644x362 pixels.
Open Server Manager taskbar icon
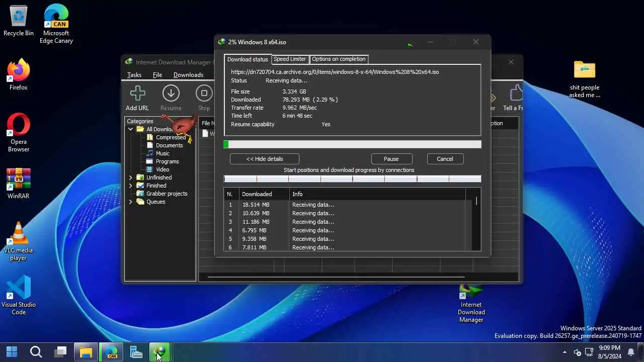pos(136,351)
